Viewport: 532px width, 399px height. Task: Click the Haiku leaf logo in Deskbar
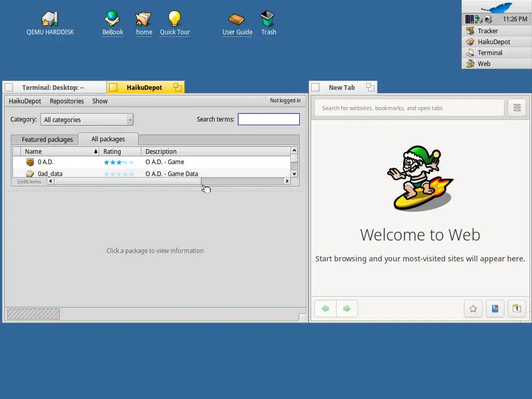(497, 7)
